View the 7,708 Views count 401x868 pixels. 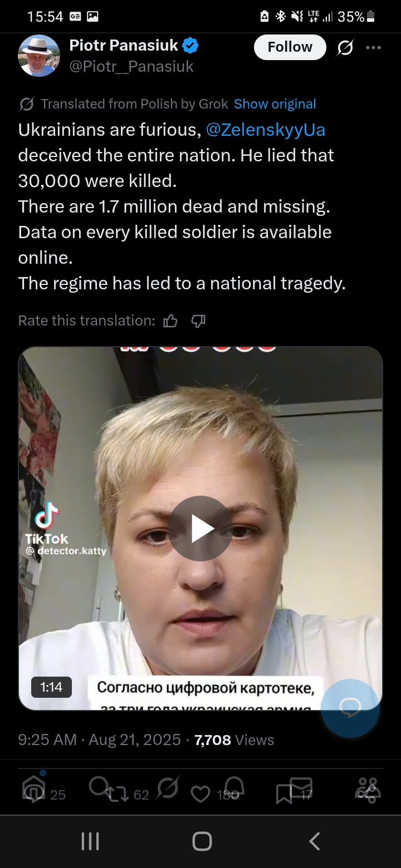[x=234, y=740]
